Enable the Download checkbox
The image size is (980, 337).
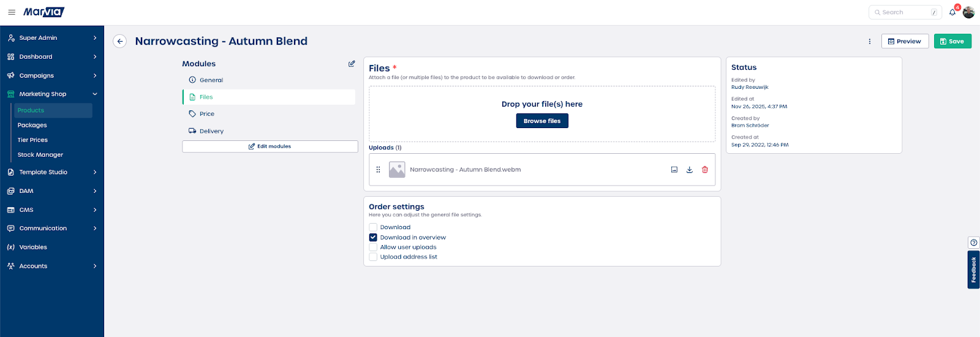point(373,227)
